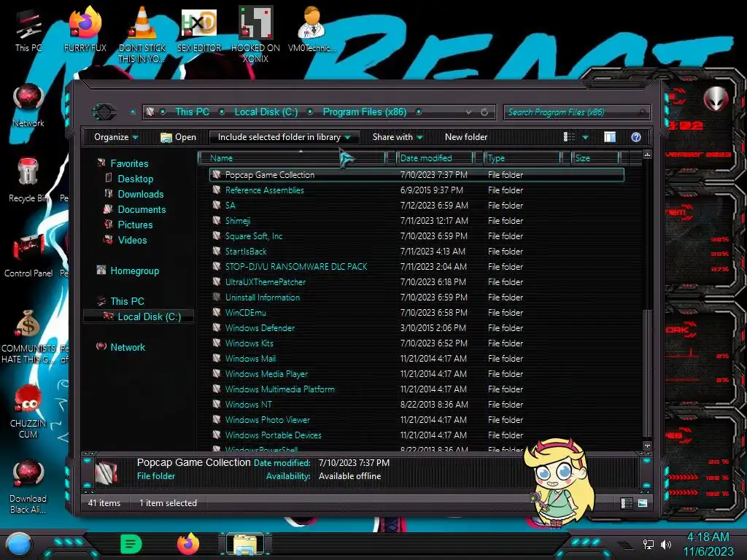Click the Open toolbar button
This screenshot has width=747, height=560.
pos(179,137)
